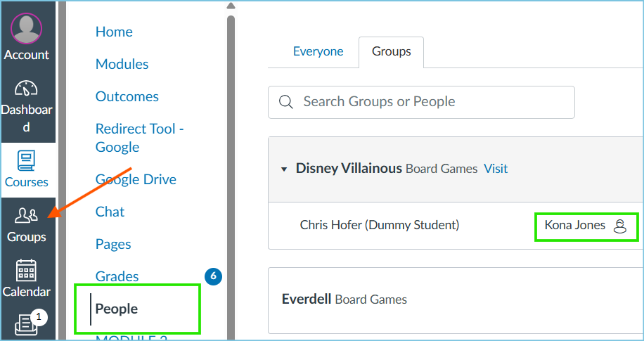This screenshot has height=341, width=644.
Task: Click the course menu vertical scrollbar
Action: click(x=231, y=176)
